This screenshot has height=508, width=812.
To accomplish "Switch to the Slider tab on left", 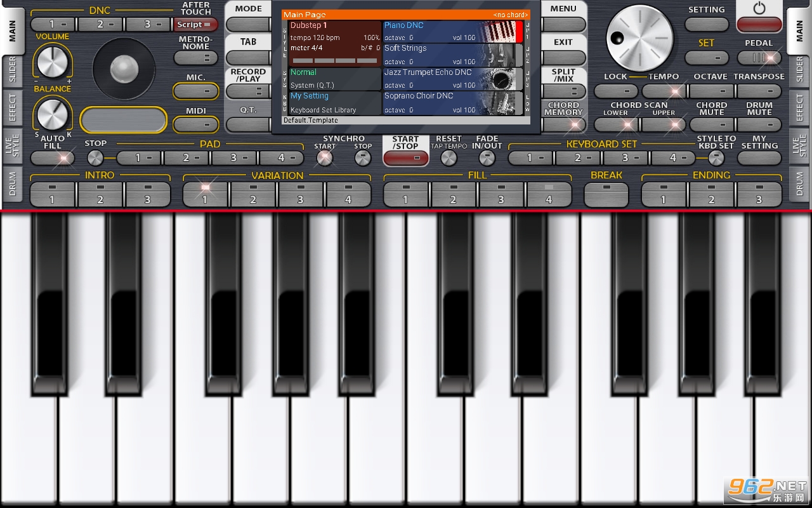I will 11,70.
